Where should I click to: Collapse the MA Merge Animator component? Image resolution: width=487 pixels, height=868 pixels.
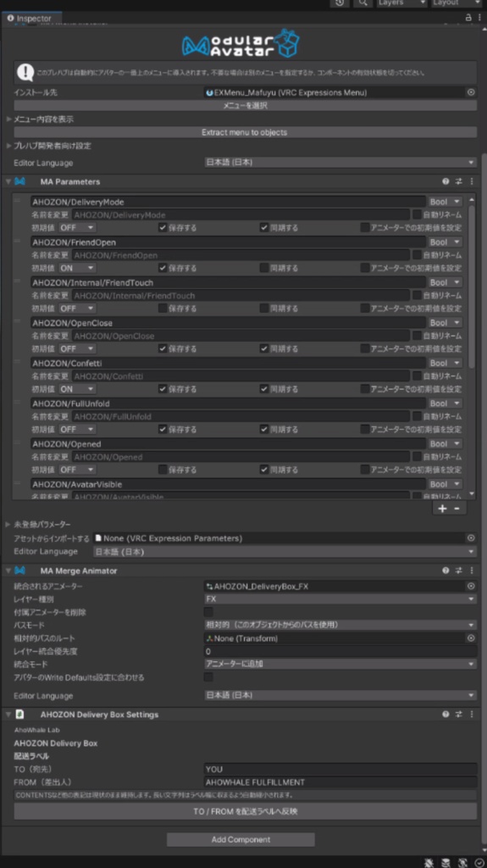coord(8,570)
